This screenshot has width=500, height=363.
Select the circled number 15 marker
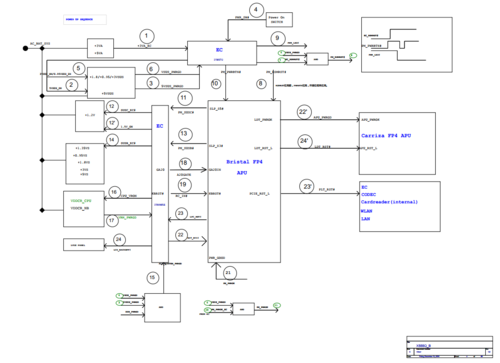[153, 278]
